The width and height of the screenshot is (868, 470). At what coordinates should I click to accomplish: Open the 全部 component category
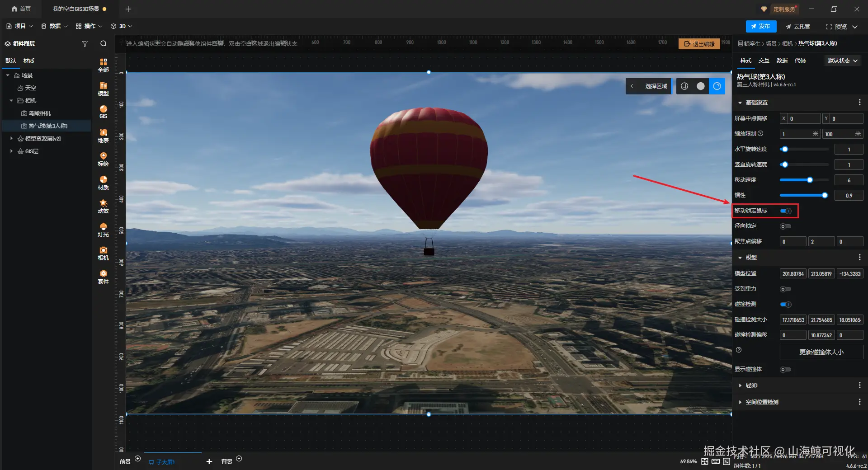pos(104,65)
